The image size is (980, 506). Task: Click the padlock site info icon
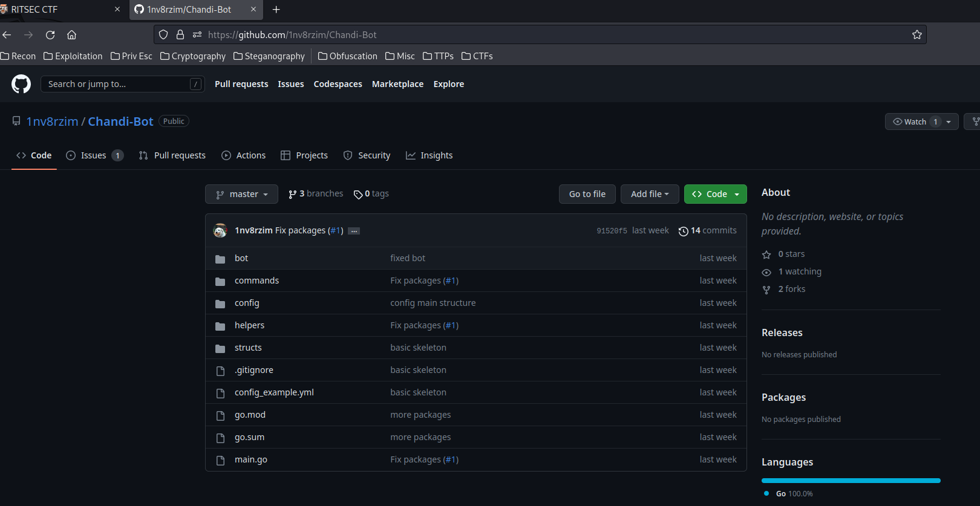click(x=180, y=35)
